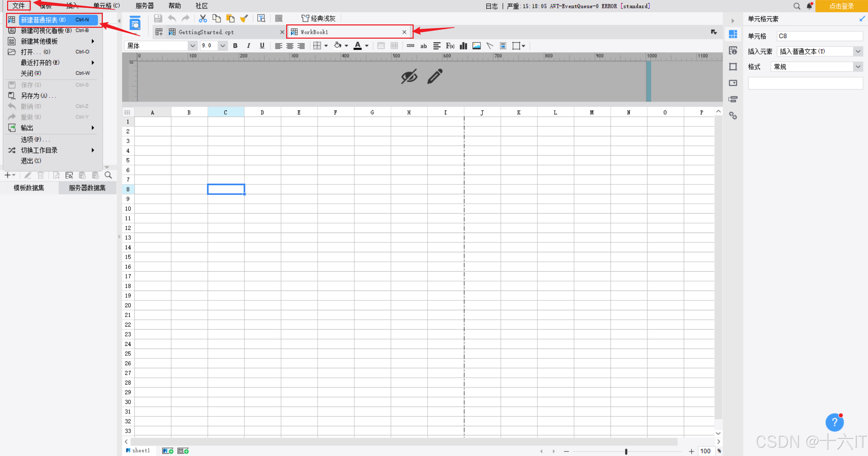Toggle the hidden-eye visibility icon in header

click(409, 76)
